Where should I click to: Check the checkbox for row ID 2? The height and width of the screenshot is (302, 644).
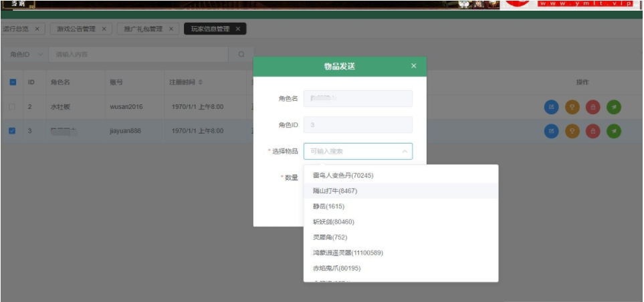[x=13, y=107]
